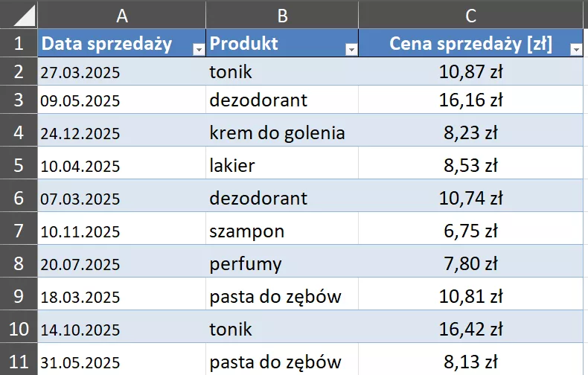Click the price cell 16,42 zł

470,329
